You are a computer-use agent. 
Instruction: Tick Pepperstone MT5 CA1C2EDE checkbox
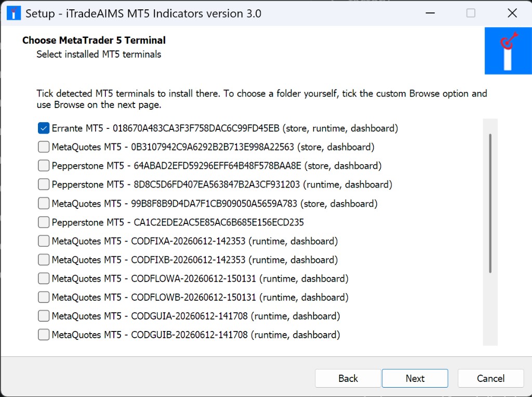44,222
